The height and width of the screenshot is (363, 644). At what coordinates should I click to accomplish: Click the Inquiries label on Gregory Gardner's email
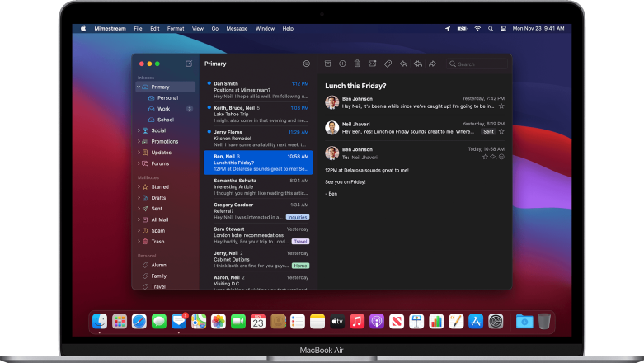point(298,218)
